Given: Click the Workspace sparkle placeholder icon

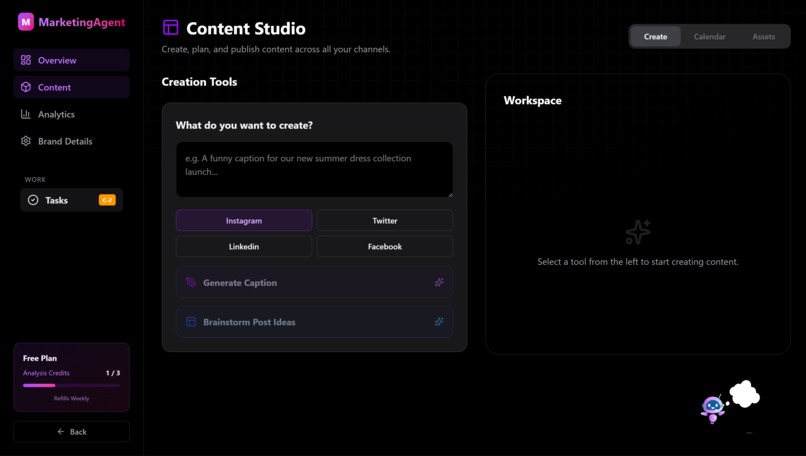Looking at the screenshot, I should pos(638,232).
